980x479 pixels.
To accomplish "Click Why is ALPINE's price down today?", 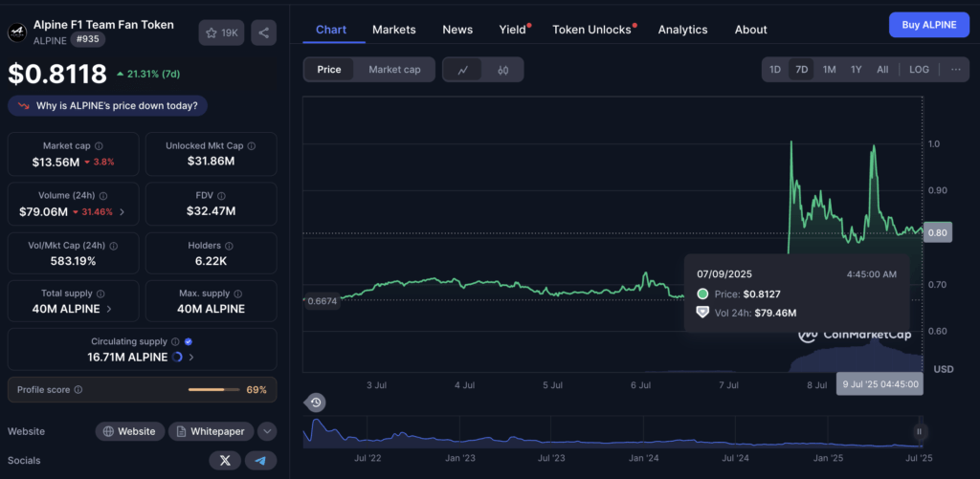I will coord(107,105).
